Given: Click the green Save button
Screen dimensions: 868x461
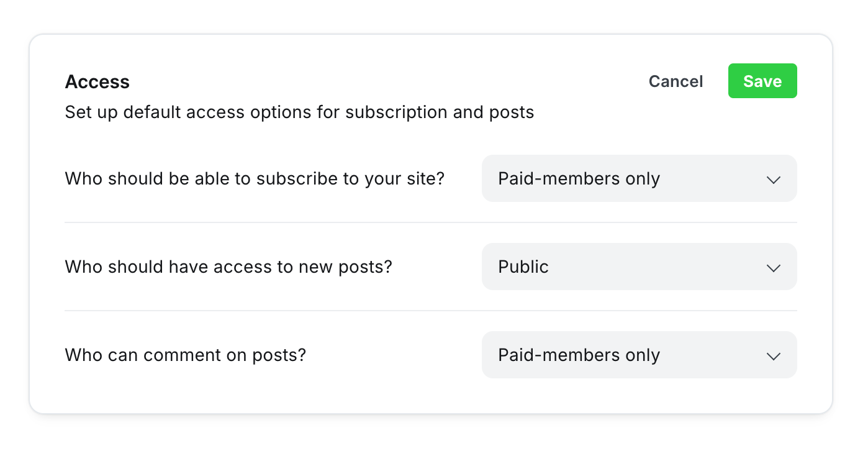Looking at the screenshot, I should [x=762, y=81].
